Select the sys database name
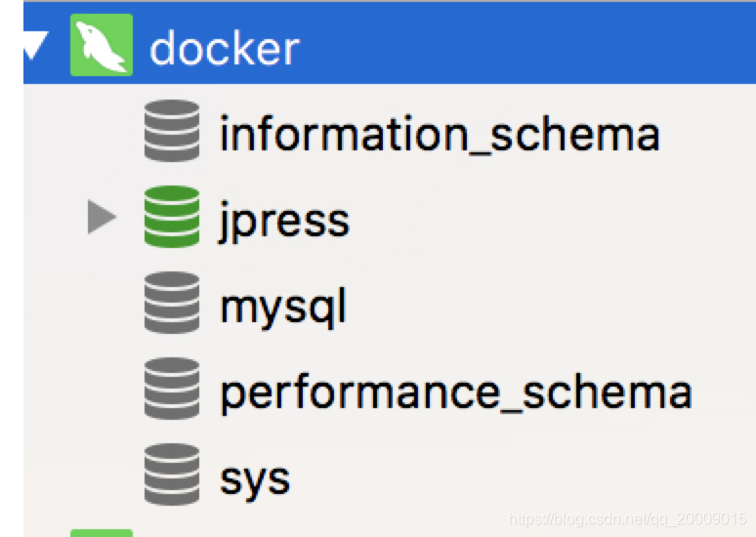Screen dimensions: 756x537 (x=255, y=481)
